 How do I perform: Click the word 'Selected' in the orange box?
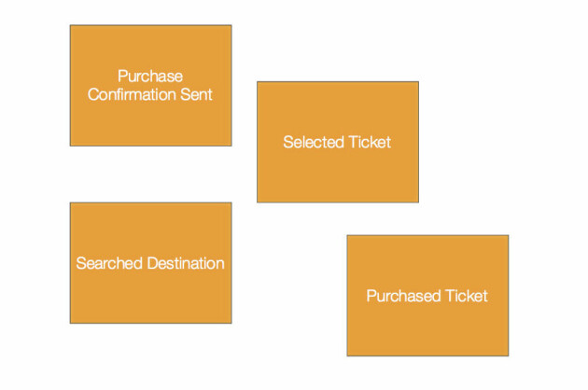(314, 142)
